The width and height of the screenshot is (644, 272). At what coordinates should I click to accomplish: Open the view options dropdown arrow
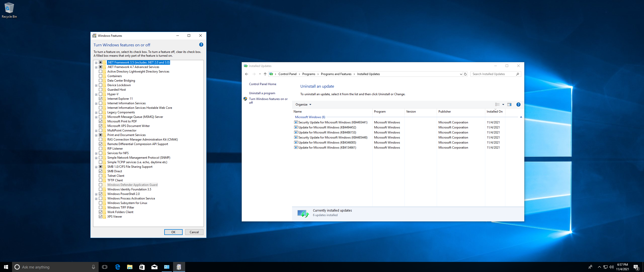[503, 105]
